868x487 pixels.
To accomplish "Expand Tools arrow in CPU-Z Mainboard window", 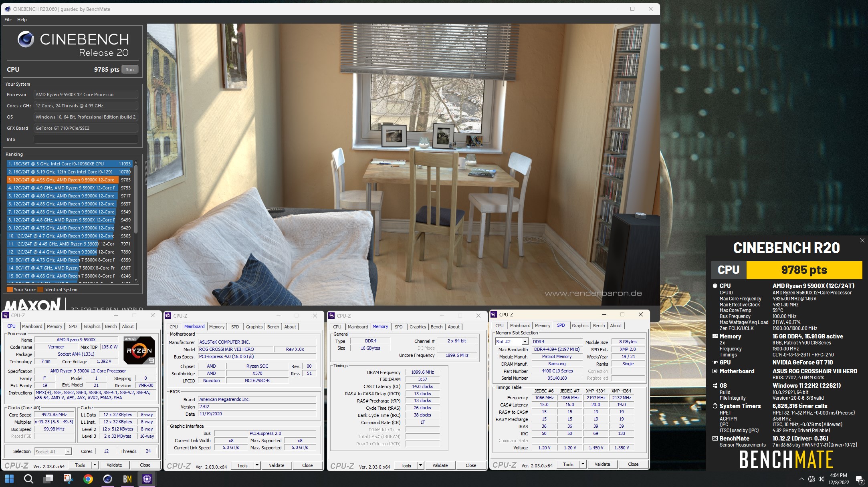I will pos(257,465).
